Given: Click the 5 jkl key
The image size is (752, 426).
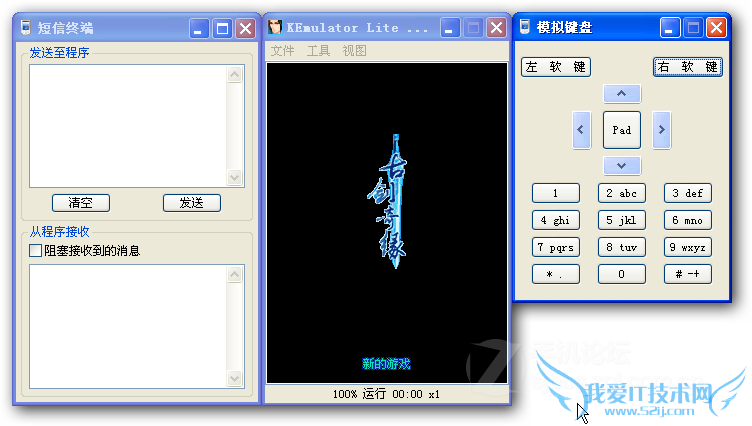Looking at the screenshot, I should point(622,220).
